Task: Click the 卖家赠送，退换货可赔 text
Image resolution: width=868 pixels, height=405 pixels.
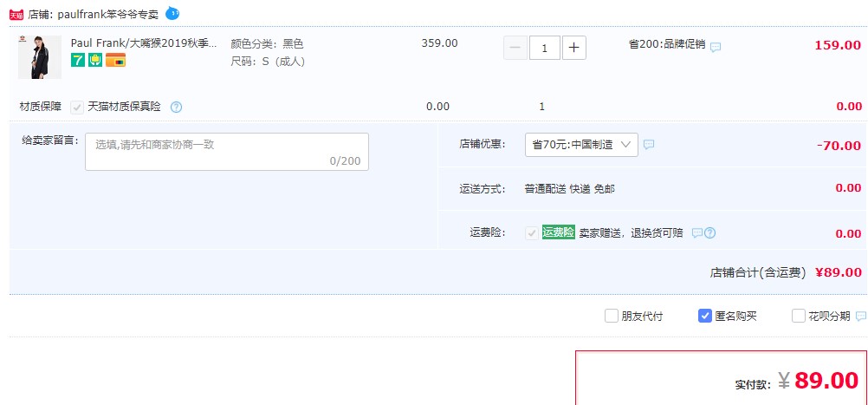Action: (631, 232)
